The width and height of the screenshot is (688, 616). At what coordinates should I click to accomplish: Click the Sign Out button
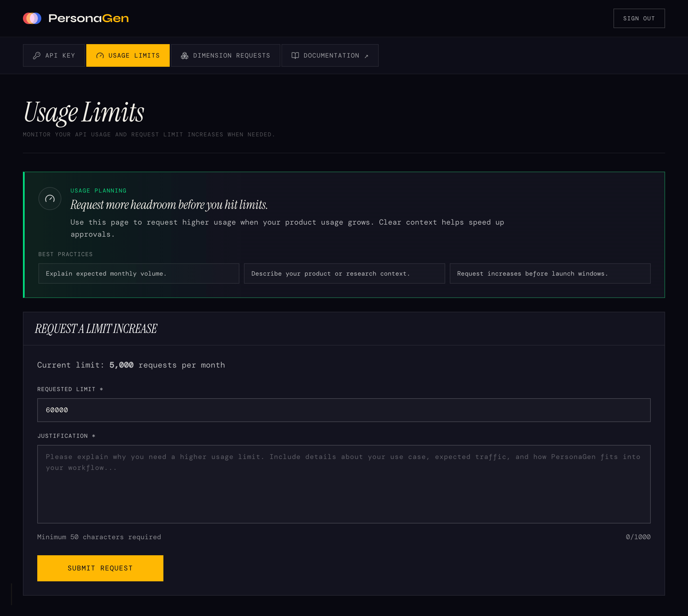point(639,18)
